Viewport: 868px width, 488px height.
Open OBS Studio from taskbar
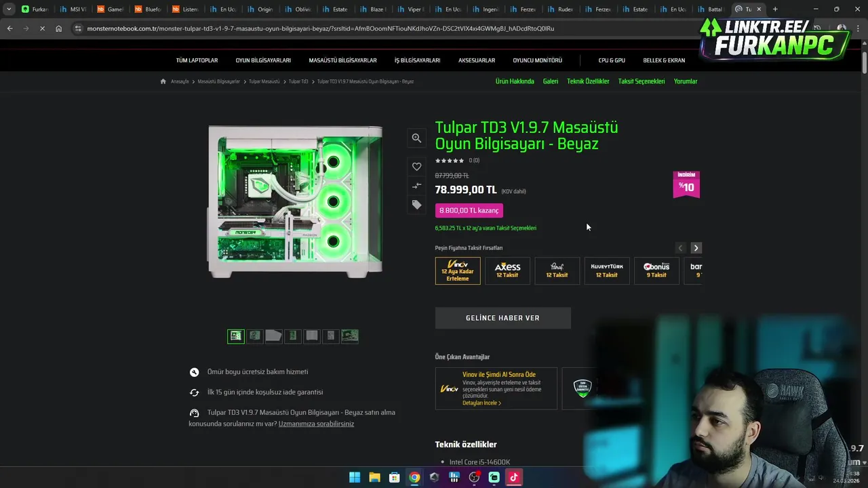(x=474, y=477)
